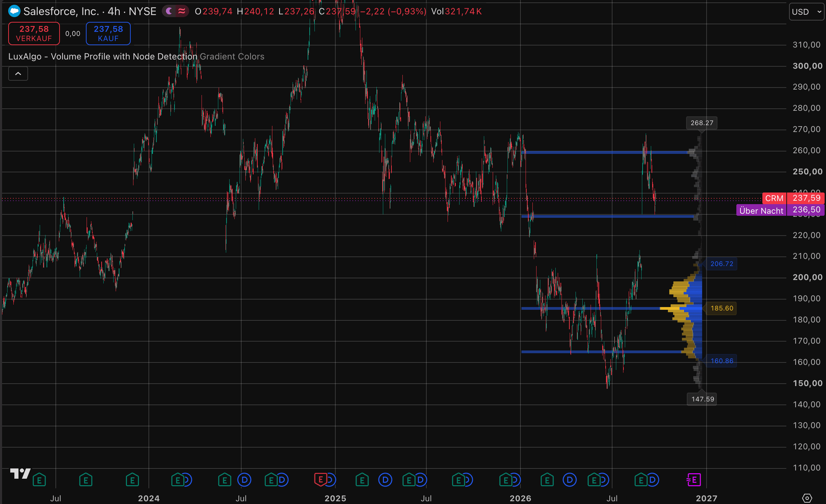826x504 pixels.
Task: Click the 160.86 value area label
Action: point(722,361)
